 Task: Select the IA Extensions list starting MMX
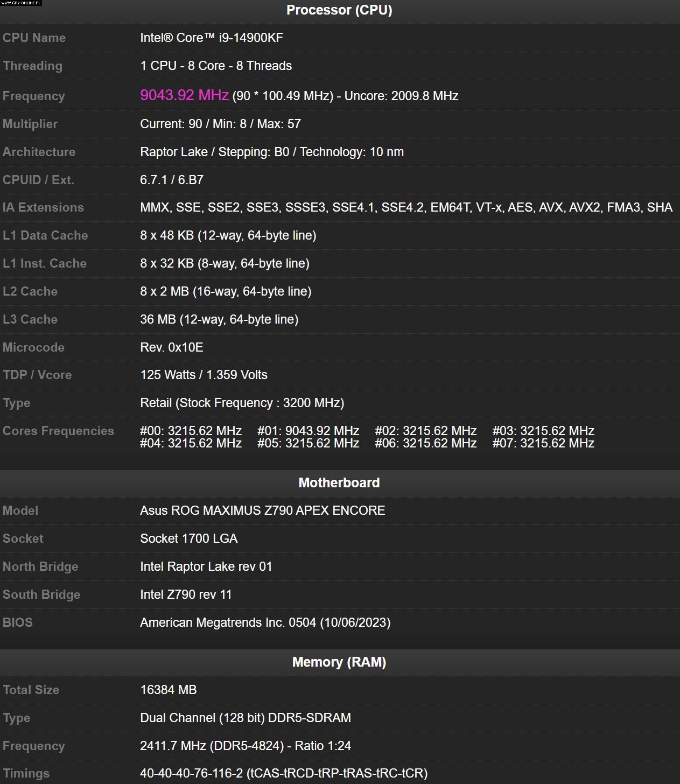coord(406,207)
